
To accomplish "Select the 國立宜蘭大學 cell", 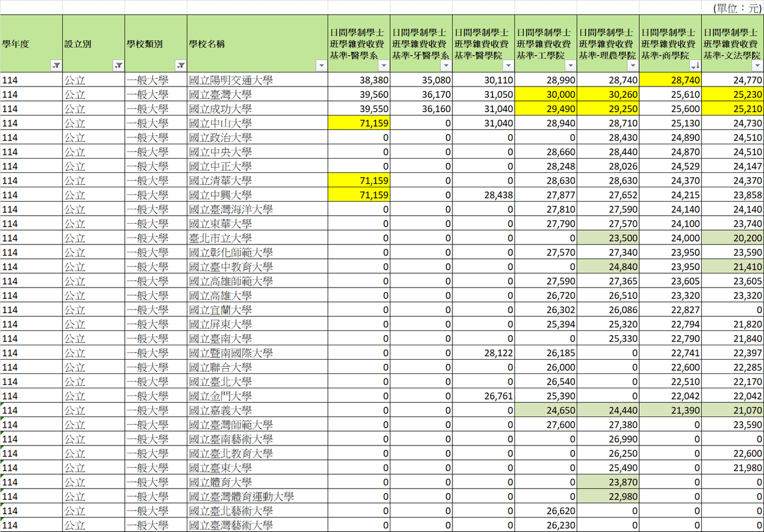I will [x=257, y=310].
